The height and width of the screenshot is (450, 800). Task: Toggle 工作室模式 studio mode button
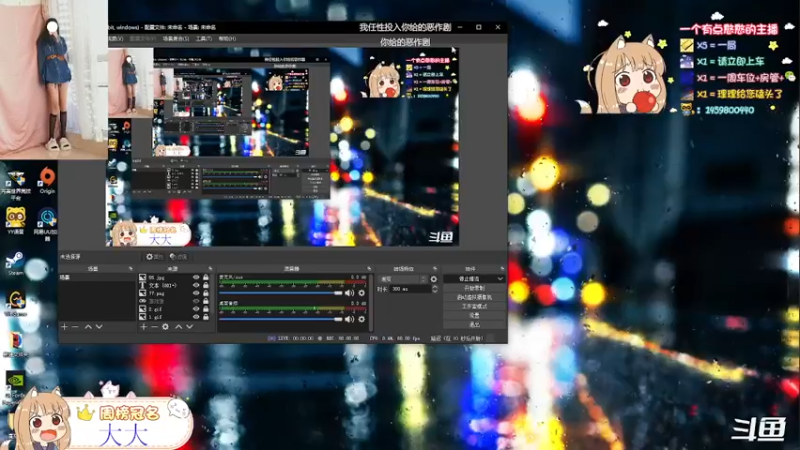[474, 307]
